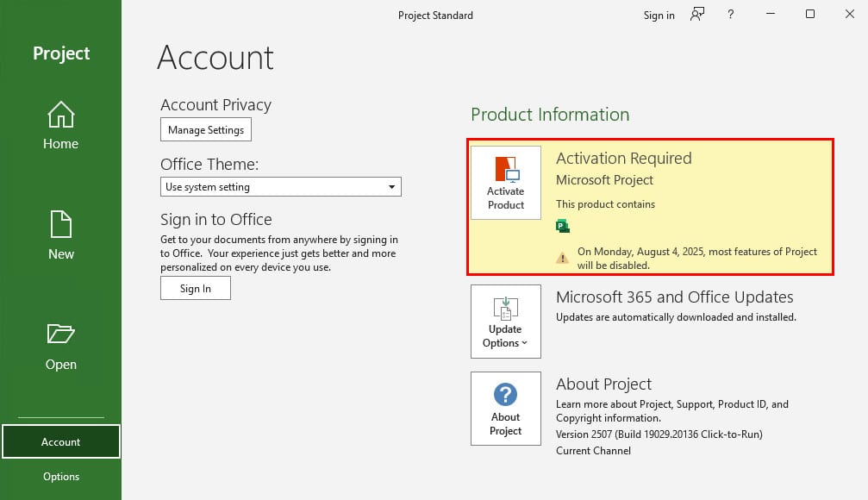Click the Activation Required heading
This screenshot has height=500, width=868.
[624, 159]
